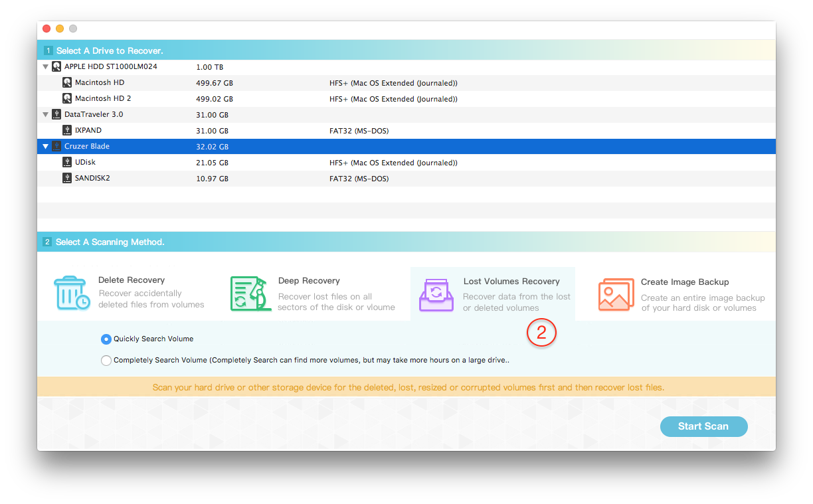
Task: Click the 21.05 GB size value
Action: coord(213,163)
